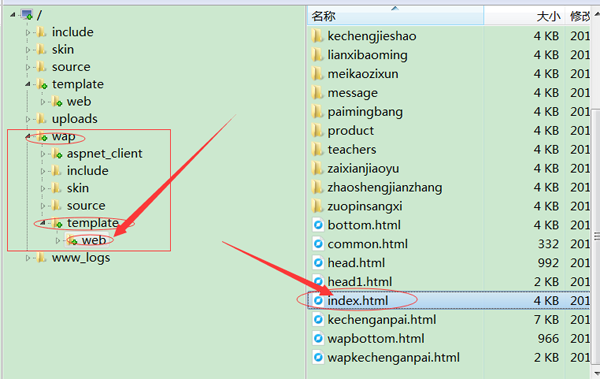Select the wapbottom.html file icon
Viewport: 600px width, 379px height.
pyautogui.click(x=318, y=338)
